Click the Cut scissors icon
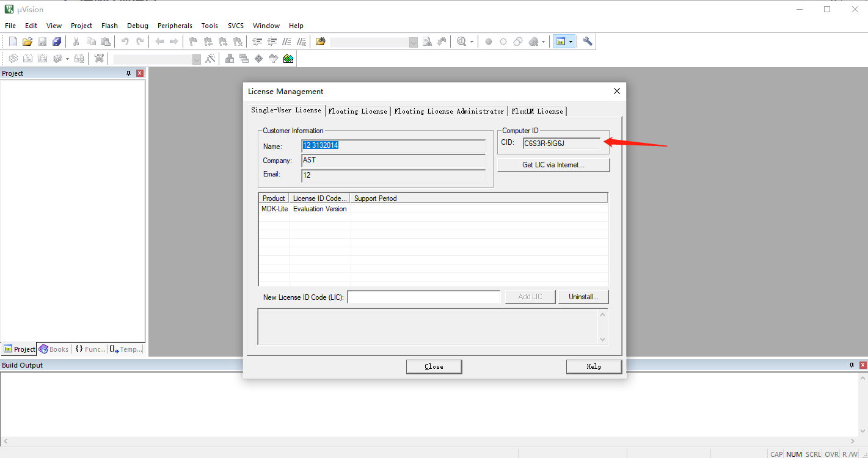The width and height of the screenshot is (868, 458). [x=76, y=42]
